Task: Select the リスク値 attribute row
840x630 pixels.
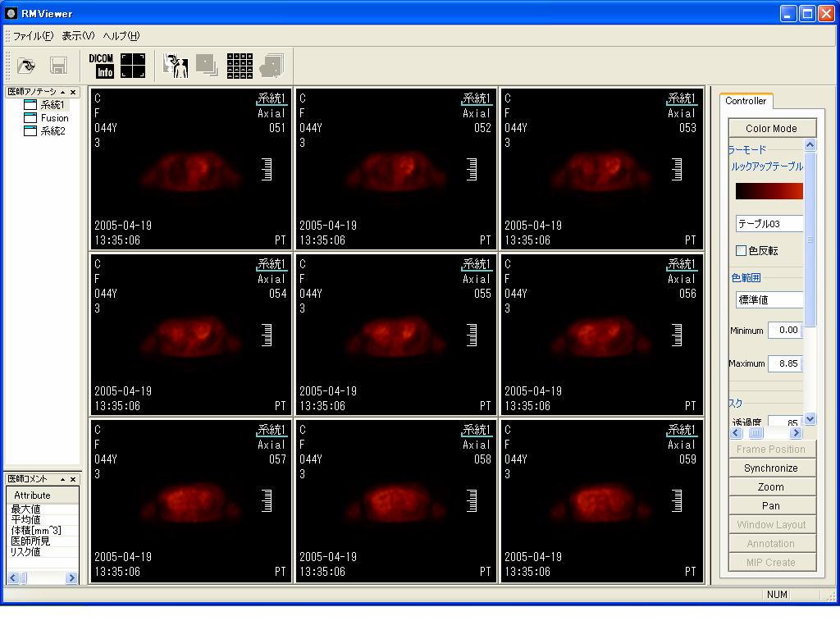Action: pos(43,552)
